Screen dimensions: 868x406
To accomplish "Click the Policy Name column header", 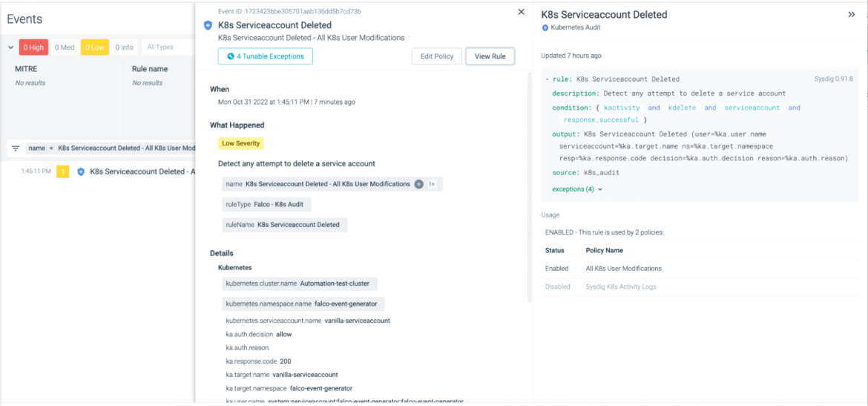I will click(605, 250).
